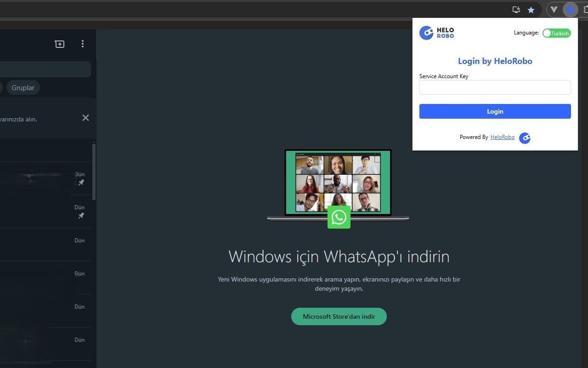Click the laptop video call illustration

(x=338, y=185)
